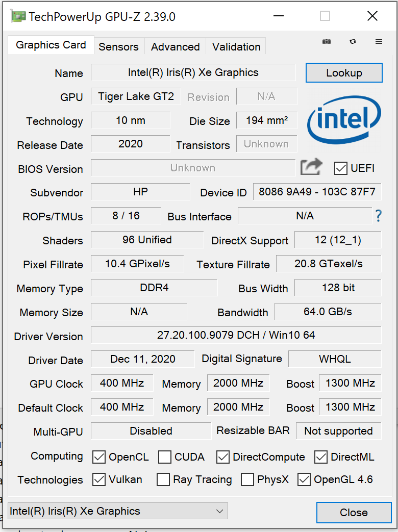Click the screenshot camera icon
398x532 pixels.
pos(327,42)
